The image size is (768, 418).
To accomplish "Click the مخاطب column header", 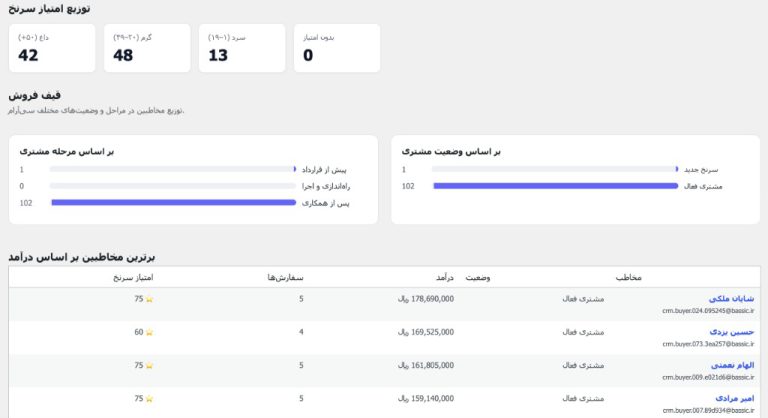I will [628, 277].
